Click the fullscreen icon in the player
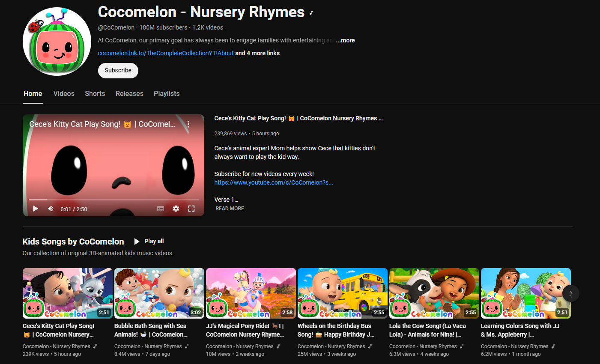 click(191, 209)
